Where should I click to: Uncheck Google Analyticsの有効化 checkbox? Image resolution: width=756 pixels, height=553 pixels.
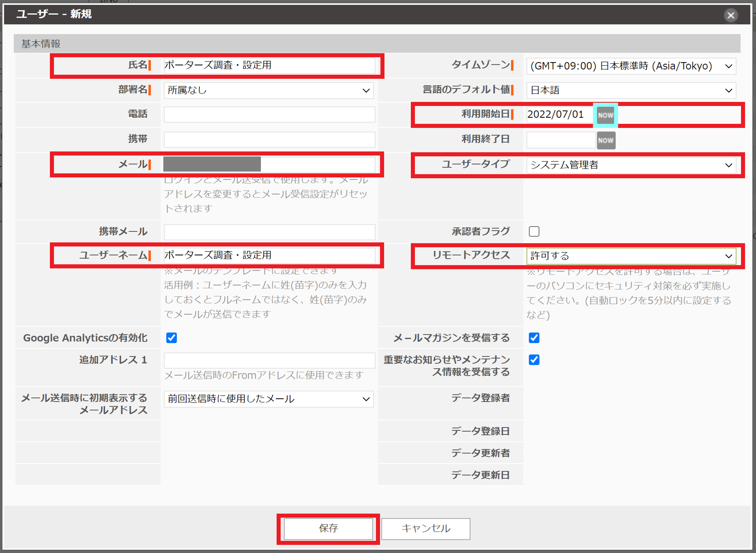point(171,338)
